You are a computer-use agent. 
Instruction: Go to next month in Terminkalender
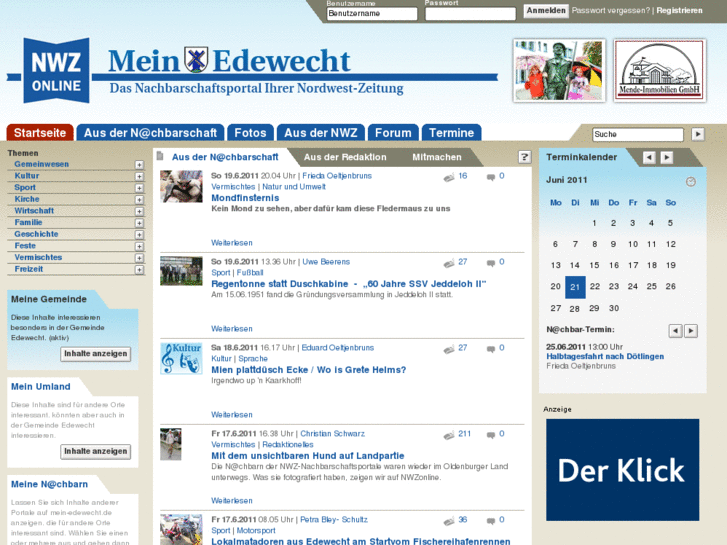click(667, 158)
